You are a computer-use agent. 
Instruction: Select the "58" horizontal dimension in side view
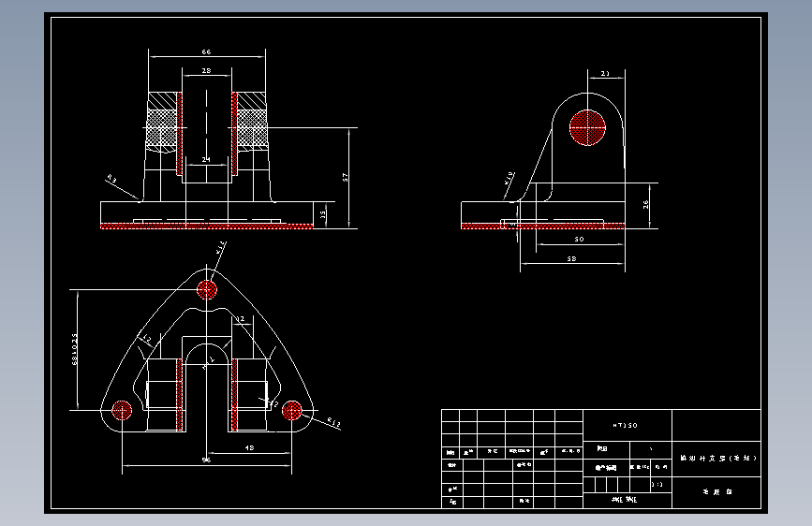pyautogui.click(x=571, y=258)
